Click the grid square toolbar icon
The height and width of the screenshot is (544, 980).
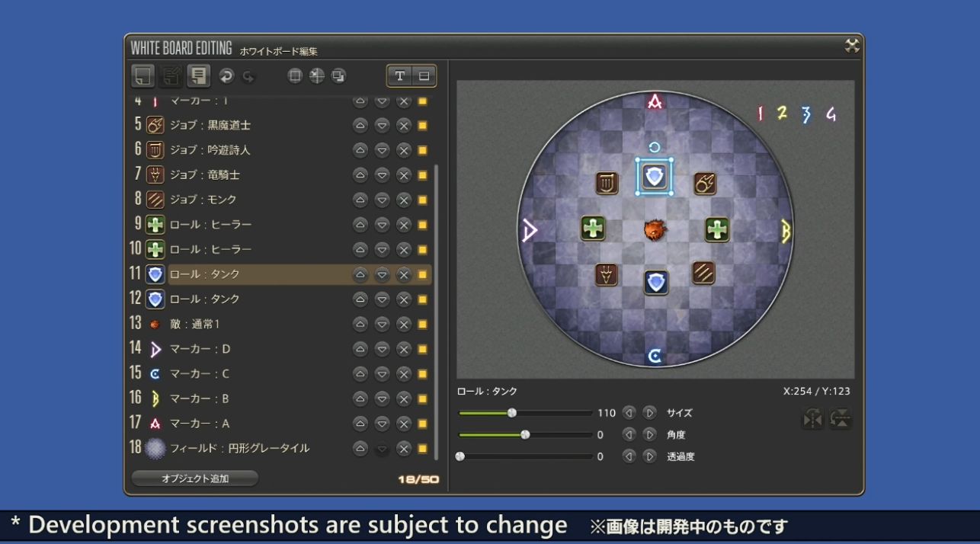tap(295, 75)
